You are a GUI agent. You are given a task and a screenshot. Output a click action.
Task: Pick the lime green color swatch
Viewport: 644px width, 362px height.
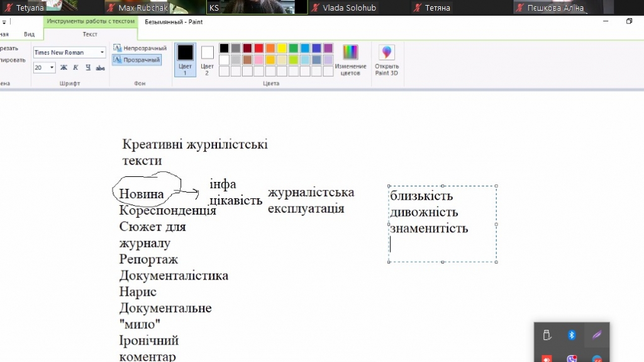pos(293,60)
